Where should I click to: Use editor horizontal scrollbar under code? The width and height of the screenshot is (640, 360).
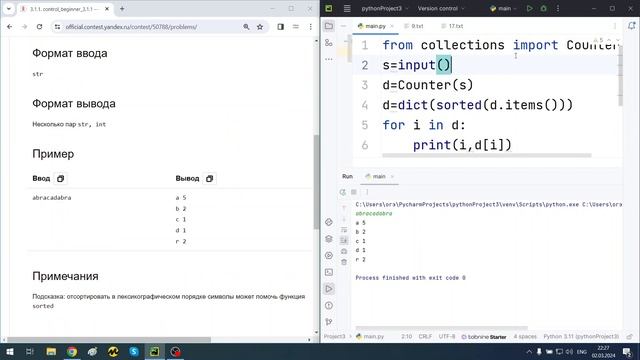click(487, 155)
